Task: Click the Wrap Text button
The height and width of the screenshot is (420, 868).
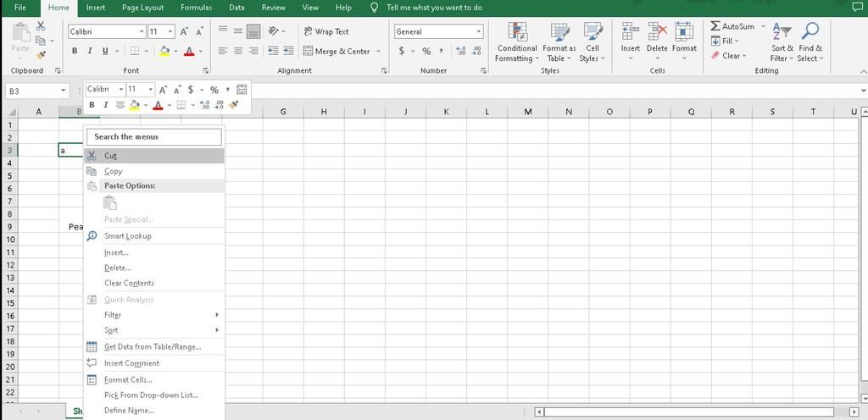Action: (326, 31)
